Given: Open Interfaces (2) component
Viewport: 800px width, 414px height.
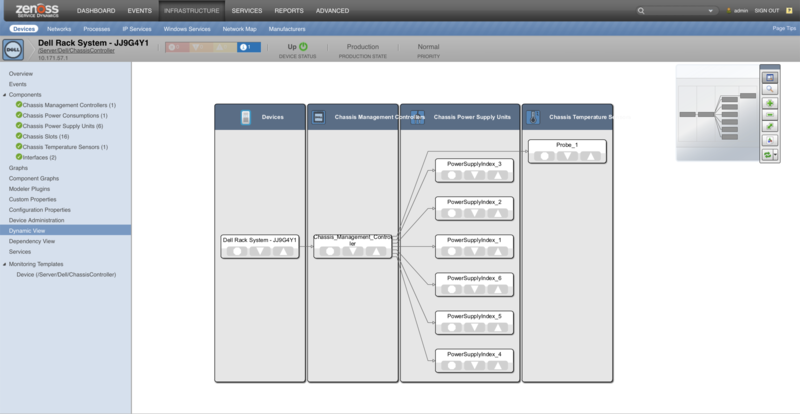Looking at the screenshot, I should [39, 158].
